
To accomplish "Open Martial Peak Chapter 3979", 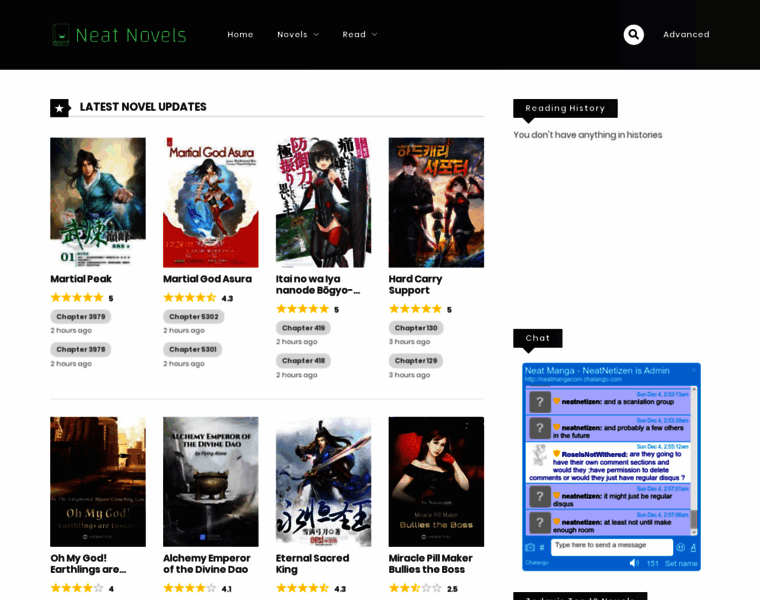I will pos(80,316).
